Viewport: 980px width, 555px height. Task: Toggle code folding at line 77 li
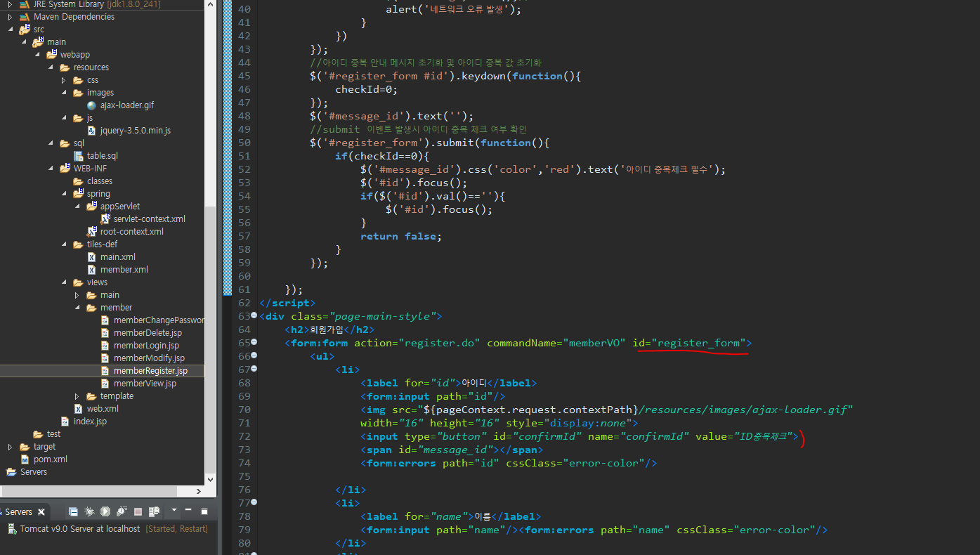point(254,502)
